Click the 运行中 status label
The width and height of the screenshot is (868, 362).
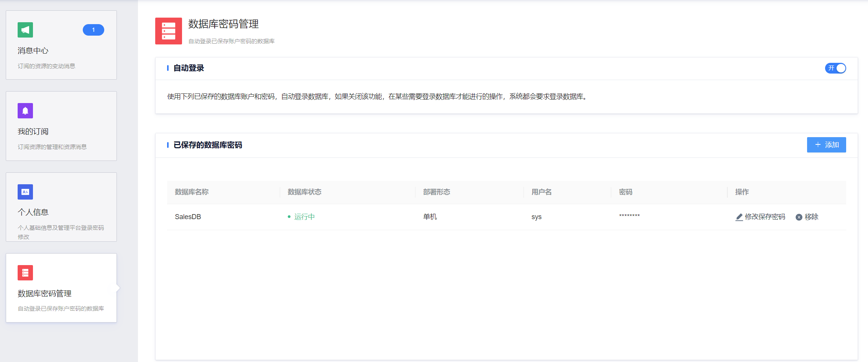(x=304, y=216)
